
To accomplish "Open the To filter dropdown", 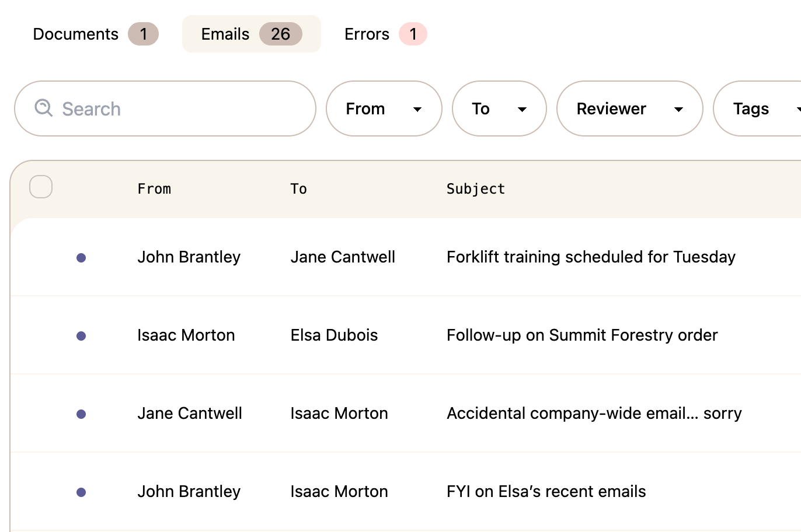I will tap(499, 108).
